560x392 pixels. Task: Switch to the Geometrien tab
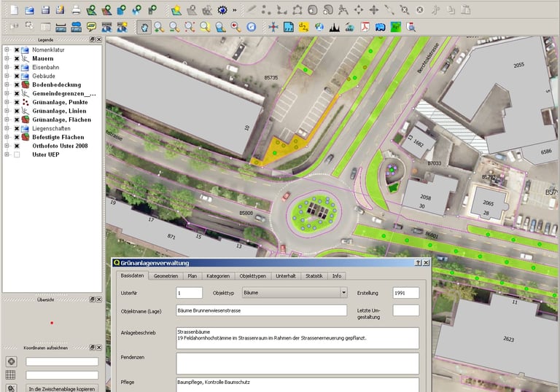coord(166,276)
